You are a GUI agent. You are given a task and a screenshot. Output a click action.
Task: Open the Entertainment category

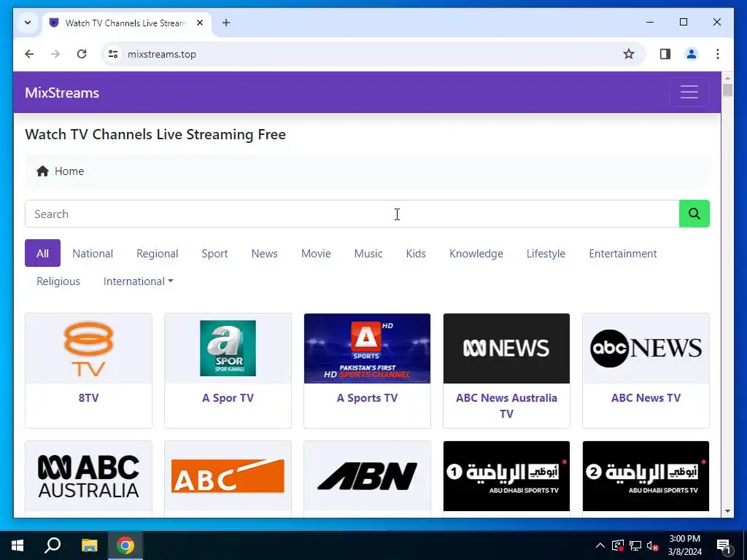(623, 253)
